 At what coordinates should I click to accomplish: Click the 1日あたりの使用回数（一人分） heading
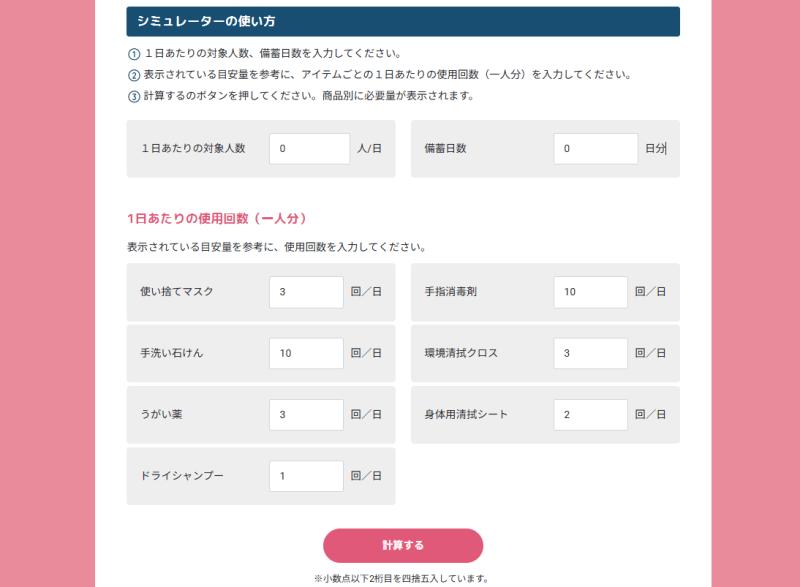(x=217, y=219)
